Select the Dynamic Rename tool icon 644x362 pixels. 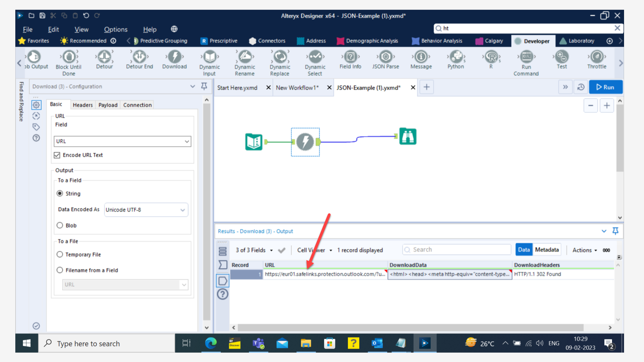[x=245, y=57]
